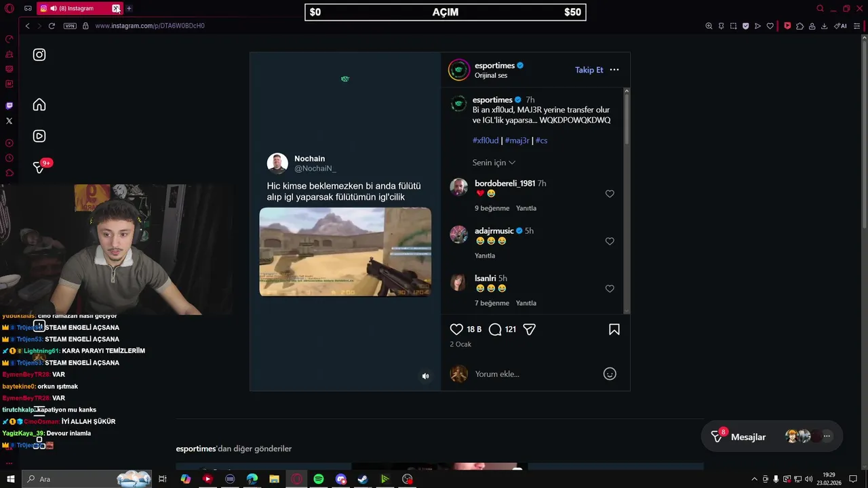The height and width of the screenshot is (488, 868).
Task: Open Twitch in the Opera sidebar
Action: click(9, 106)
